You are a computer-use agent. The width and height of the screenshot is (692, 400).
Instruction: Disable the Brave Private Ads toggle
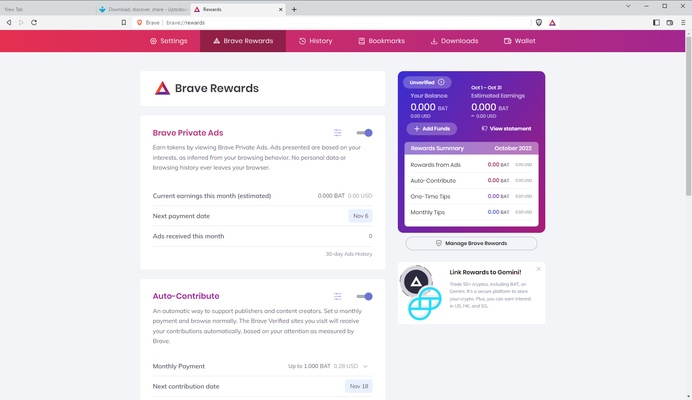pyautogui.click(x=365, y=133)
